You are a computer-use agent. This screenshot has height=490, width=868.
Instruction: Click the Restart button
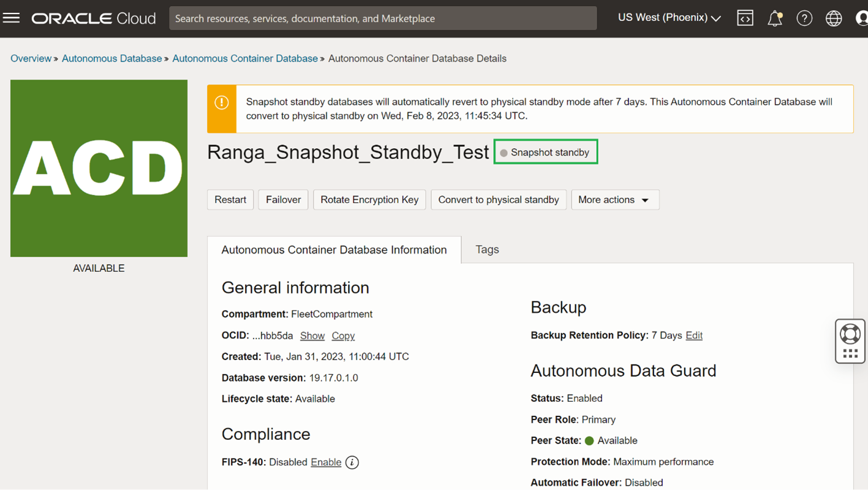click(x=230, y=199)
